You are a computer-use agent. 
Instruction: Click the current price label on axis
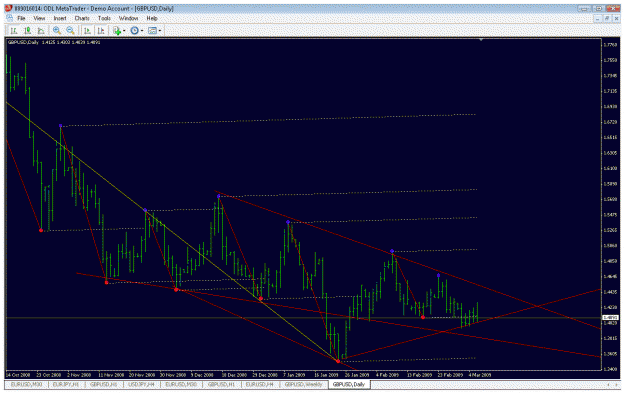pos(610,318)
